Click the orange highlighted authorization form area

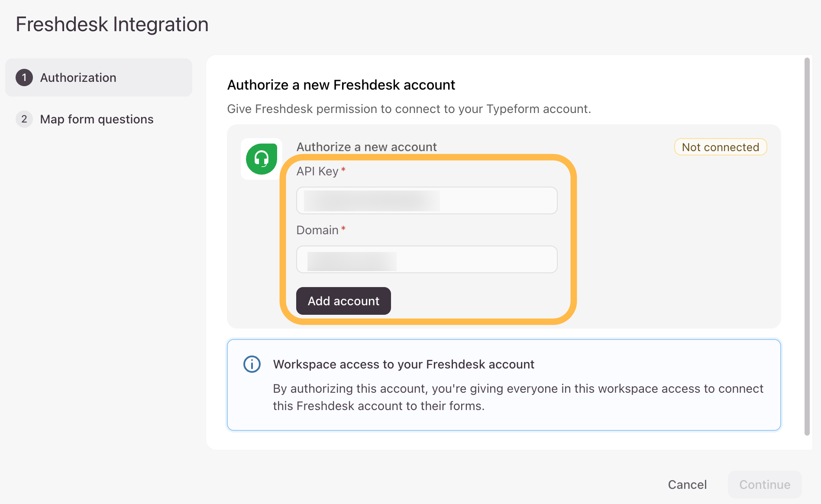coord(427,236)
